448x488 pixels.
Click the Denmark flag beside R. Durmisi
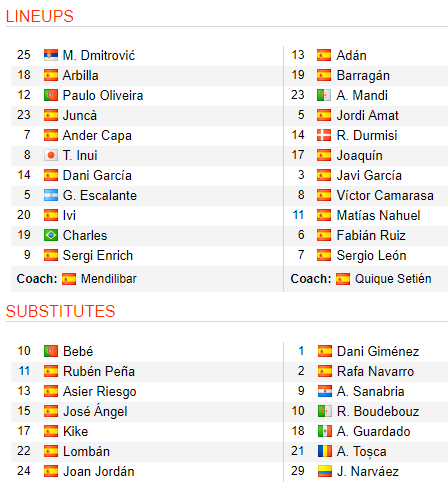click(324, 135)
